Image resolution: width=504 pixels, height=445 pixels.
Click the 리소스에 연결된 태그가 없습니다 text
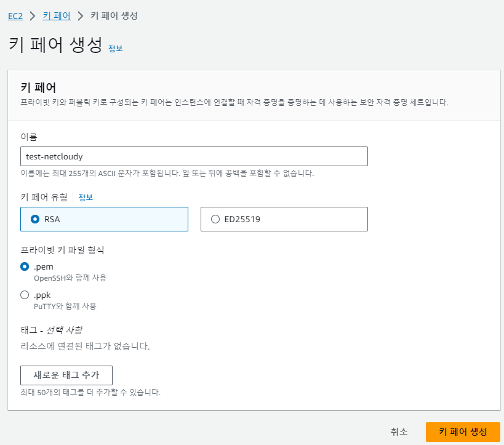(85, 347)
